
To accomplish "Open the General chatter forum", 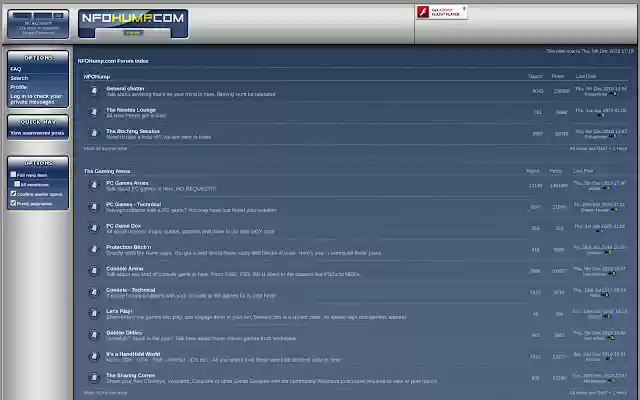I will [x=125, y=88].
